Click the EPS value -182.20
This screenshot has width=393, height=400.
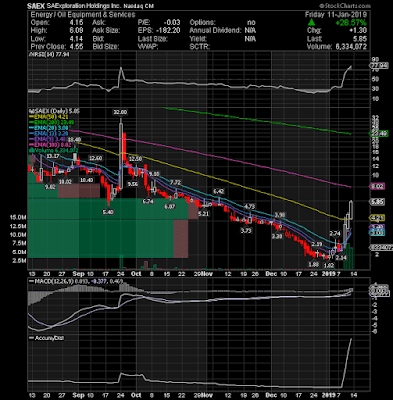[169, 30]
